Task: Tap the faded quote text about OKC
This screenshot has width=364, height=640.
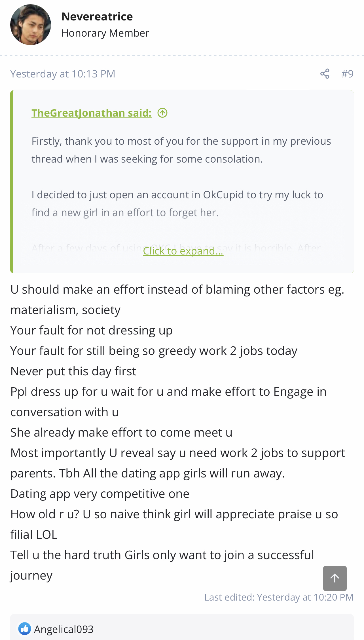Action: (176, 248)
